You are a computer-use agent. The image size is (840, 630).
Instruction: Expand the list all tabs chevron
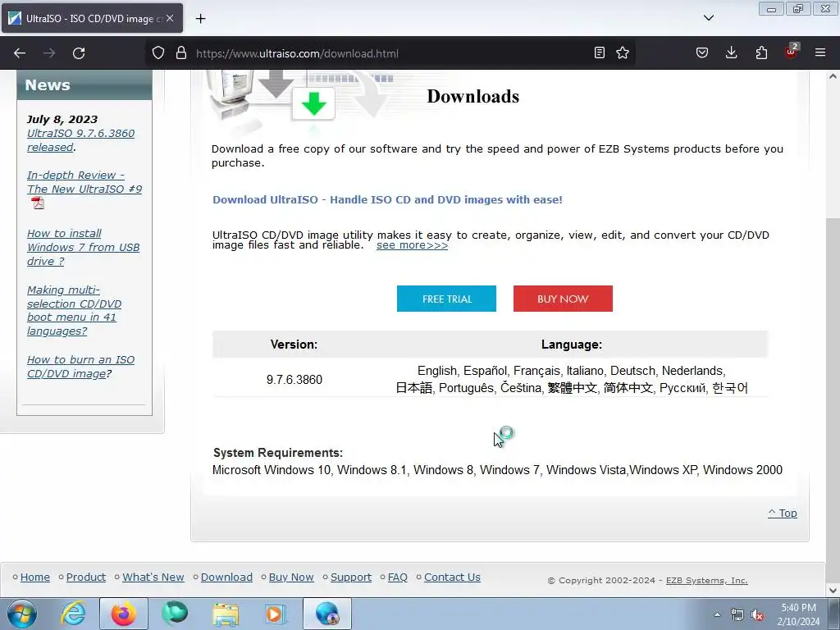[708, 18]
